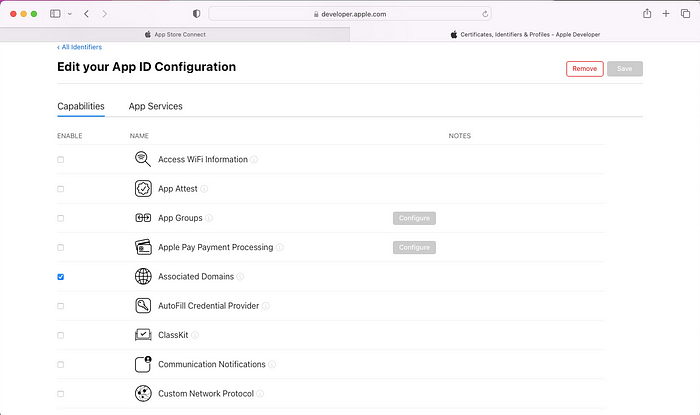Show the tab overview icon
Screen dimensions: 700x415
point(685,14)
